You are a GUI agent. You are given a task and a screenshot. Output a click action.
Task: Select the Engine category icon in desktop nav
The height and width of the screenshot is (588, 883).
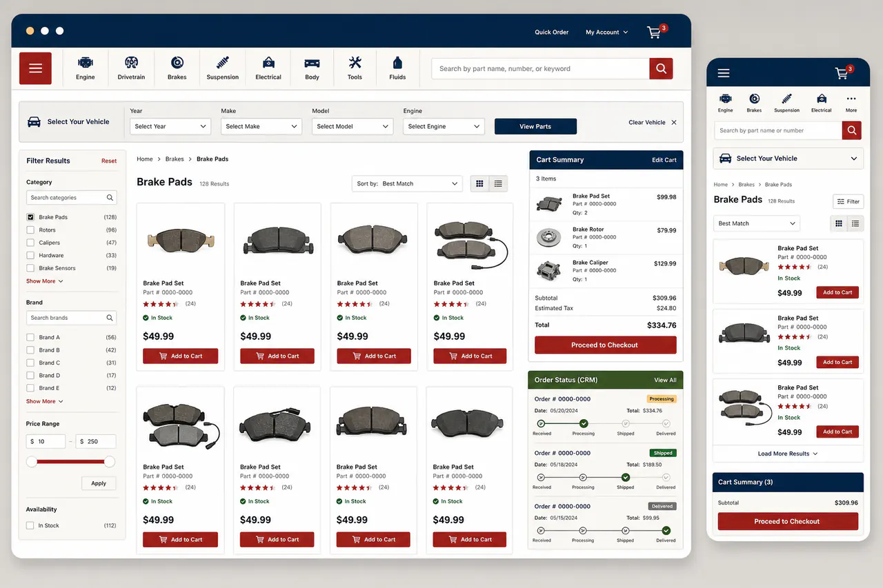[x=86, y=63]
